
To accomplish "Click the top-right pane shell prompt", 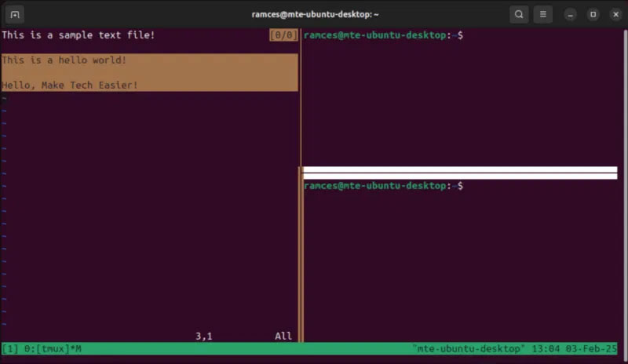I will [x=383, y=35].
